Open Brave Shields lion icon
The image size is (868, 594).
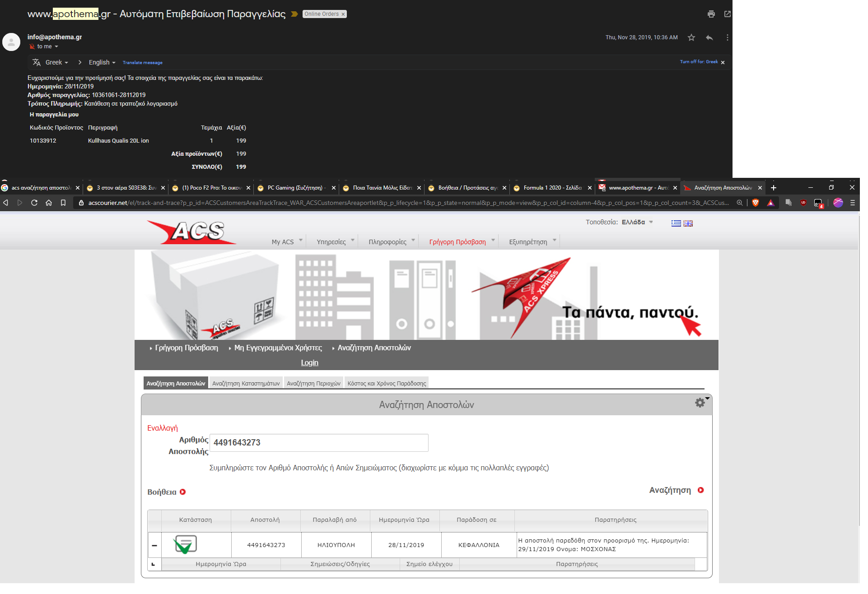756,203
